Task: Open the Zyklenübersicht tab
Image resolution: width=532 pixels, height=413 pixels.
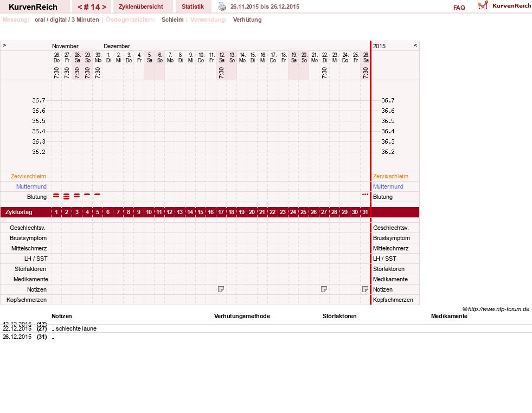Action: 141,7
